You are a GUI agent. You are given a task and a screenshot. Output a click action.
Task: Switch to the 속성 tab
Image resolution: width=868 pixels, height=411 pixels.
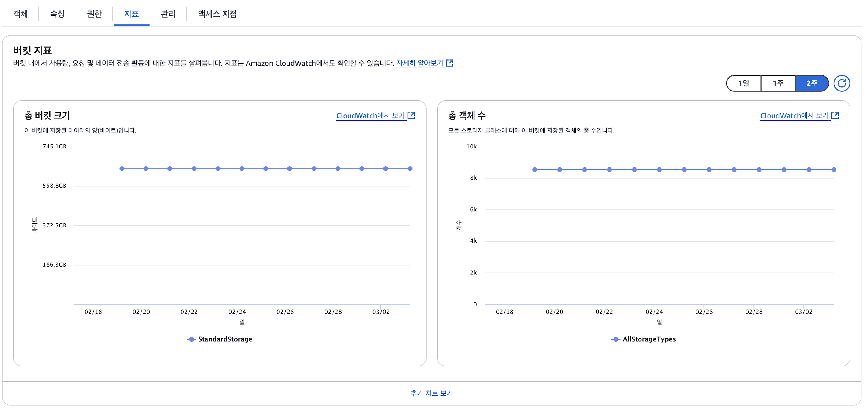tap(57, 14)
